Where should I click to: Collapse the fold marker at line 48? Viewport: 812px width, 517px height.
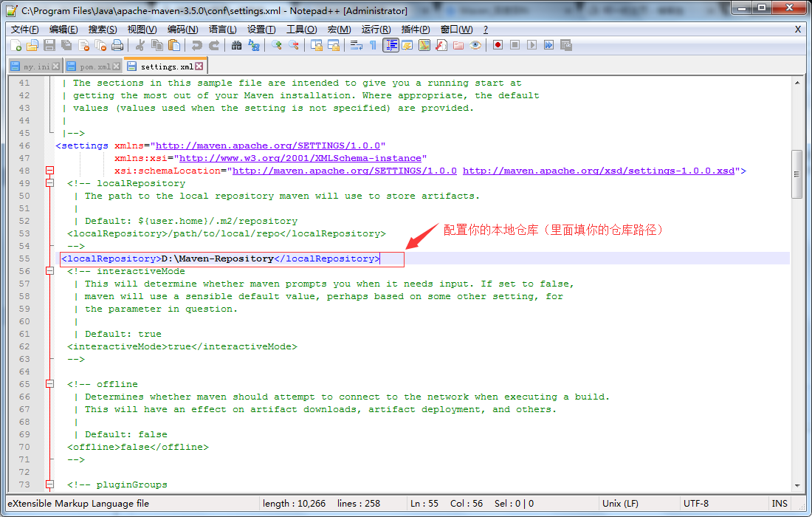pyautogui.click(x=49, y=171)
